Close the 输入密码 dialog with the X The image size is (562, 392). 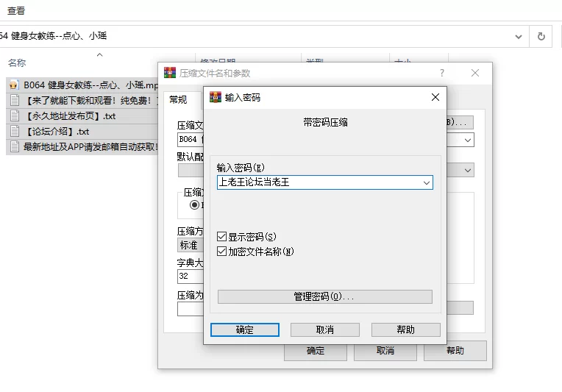[435, 97]
